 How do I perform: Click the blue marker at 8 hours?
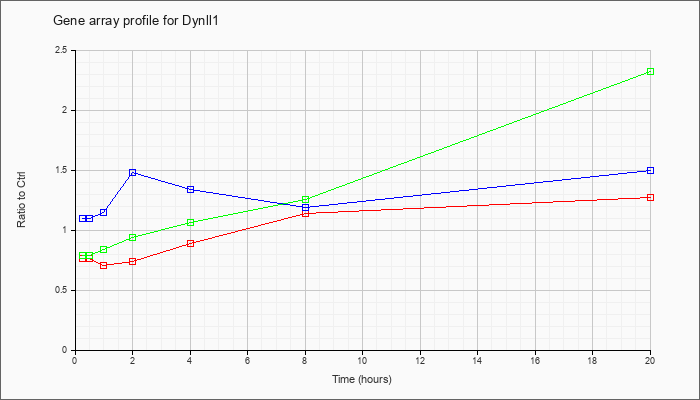point(305,207)
